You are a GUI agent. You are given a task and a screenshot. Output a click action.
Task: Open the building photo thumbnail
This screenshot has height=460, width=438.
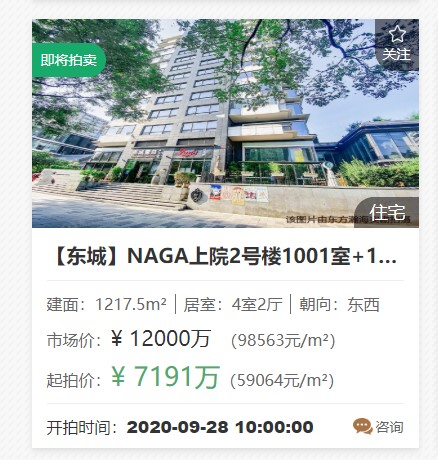[x=225, y=123]
